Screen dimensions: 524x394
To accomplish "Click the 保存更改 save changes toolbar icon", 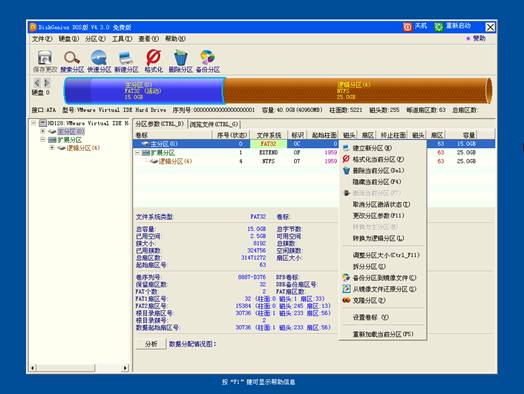I will pyautogui.click(x=45, y=57).
